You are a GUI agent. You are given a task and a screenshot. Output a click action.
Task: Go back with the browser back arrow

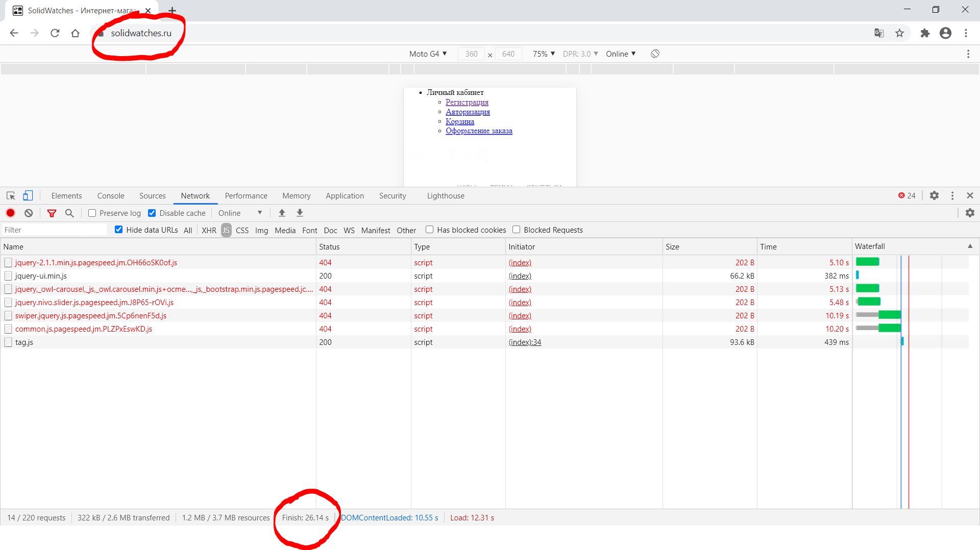click(x=14, y=33)
